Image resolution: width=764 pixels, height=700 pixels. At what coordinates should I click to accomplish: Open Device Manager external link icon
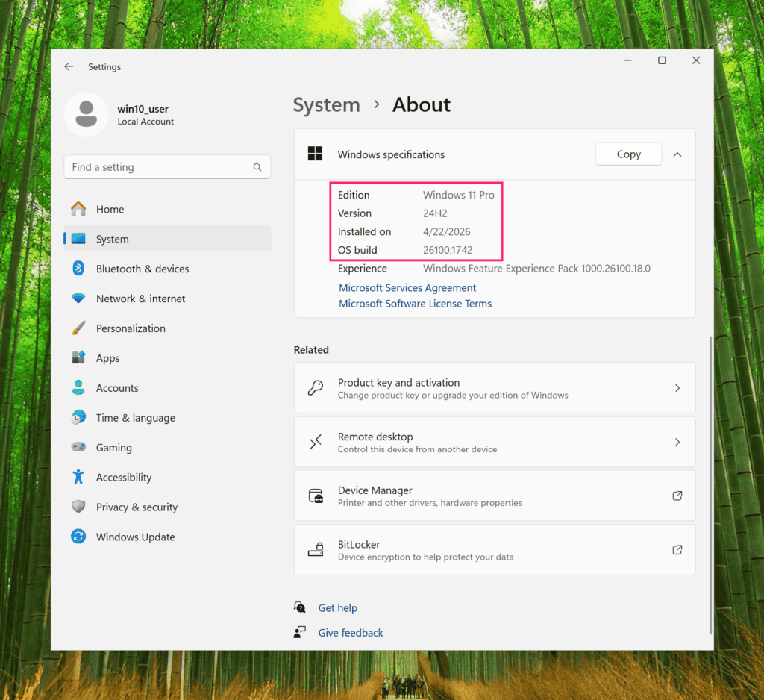pyautogui.click(x=677, y=496)
